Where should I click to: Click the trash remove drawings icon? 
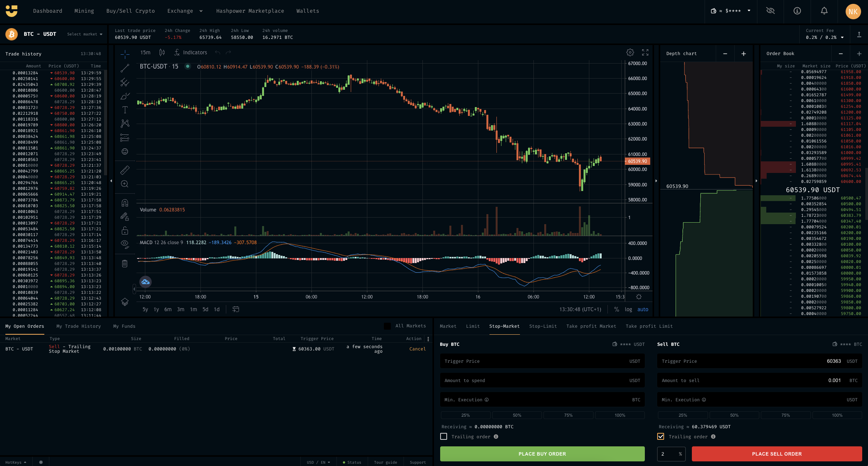[125, 264]
